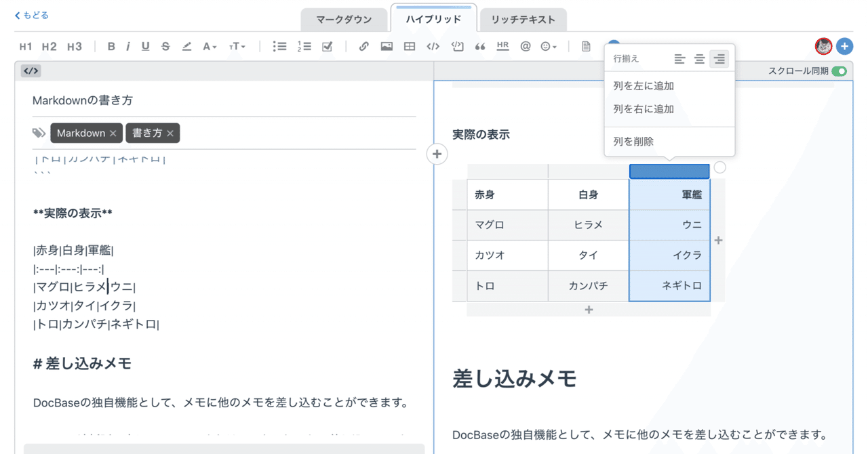Switch to the リッチテキスト tab
The width and height of the screenshot is (868, 454).
(523, 20)
